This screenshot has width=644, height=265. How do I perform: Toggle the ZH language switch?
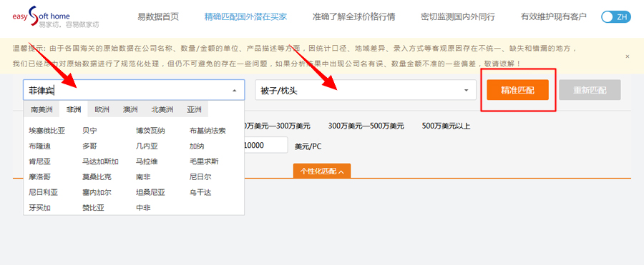coord(615,17)
